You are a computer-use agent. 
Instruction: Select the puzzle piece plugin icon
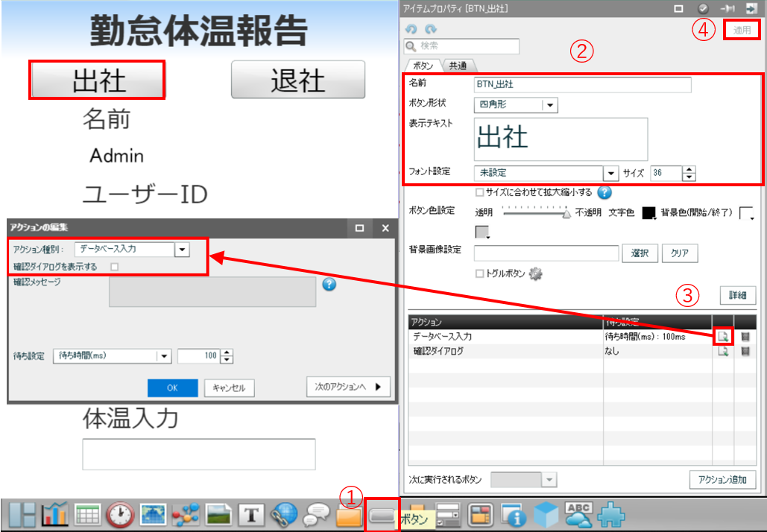[610, 514]
